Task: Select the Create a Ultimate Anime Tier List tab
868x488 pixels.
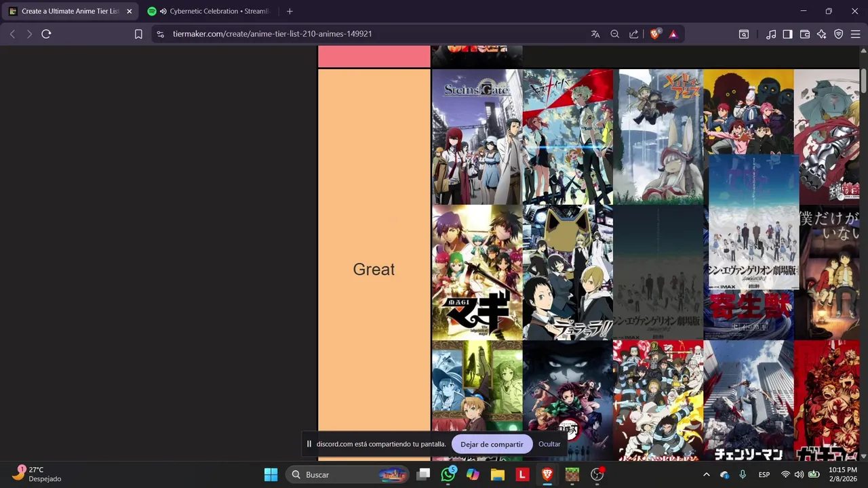Action: pyautogui.click(x=70, y=12)
